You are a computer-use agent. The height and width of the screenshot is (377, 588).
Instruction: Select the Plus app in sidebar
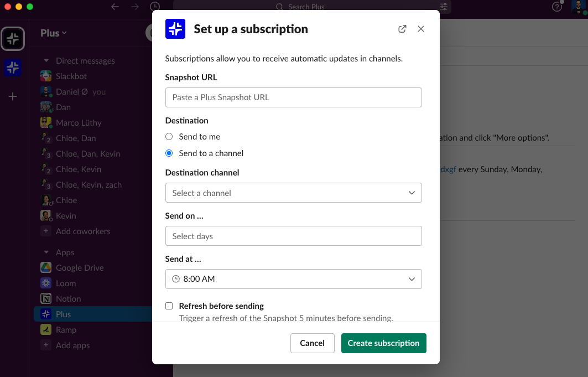[93, 314]
